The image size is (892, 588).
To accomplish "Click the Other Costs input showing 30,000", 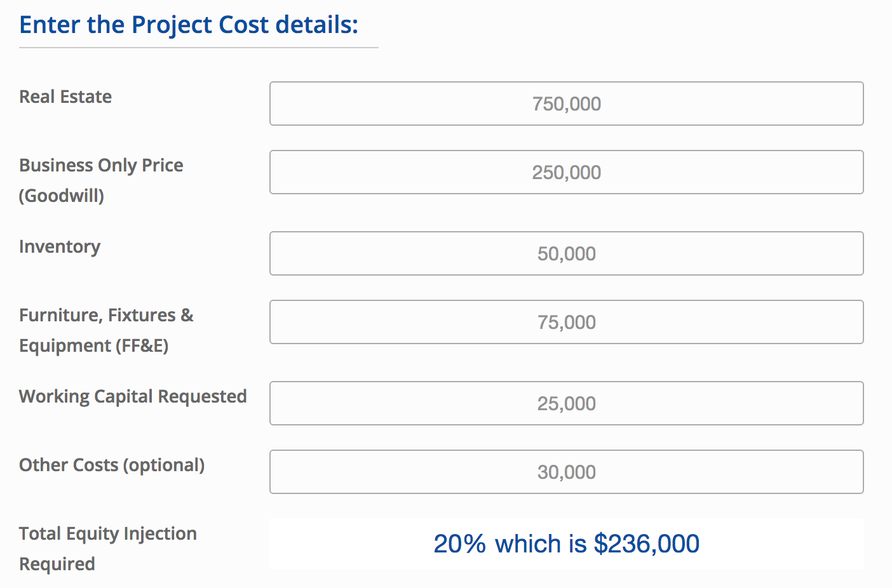I will (566, 472).
